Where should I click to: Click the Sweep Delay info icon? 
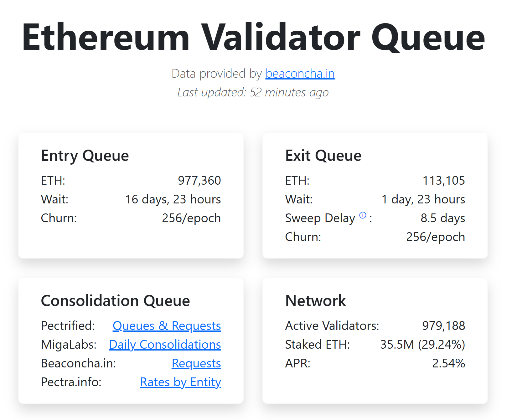[x=362, y=215]
